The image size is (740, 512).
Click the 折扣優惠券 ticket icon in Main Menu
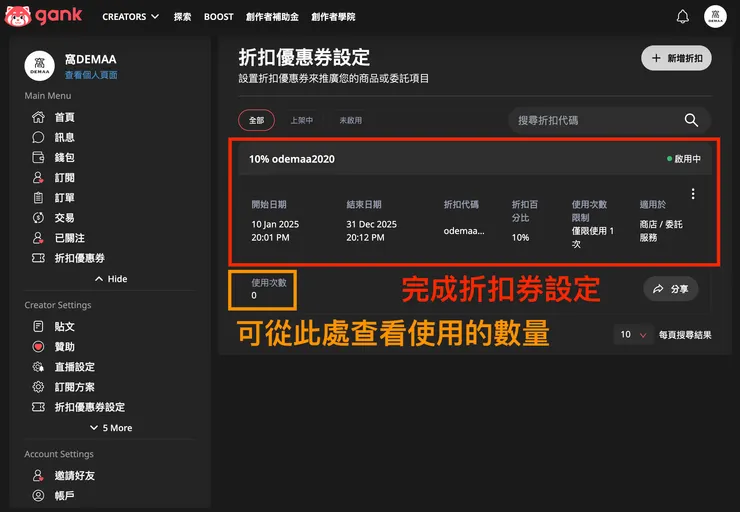pyautogui.click(x=38, y=258)
